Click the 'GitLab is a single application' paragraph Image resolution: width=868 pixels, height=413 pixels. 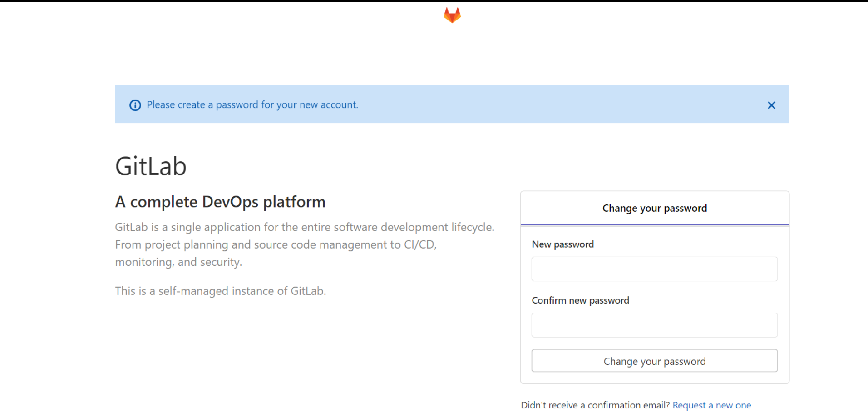(x=305, y=244)
